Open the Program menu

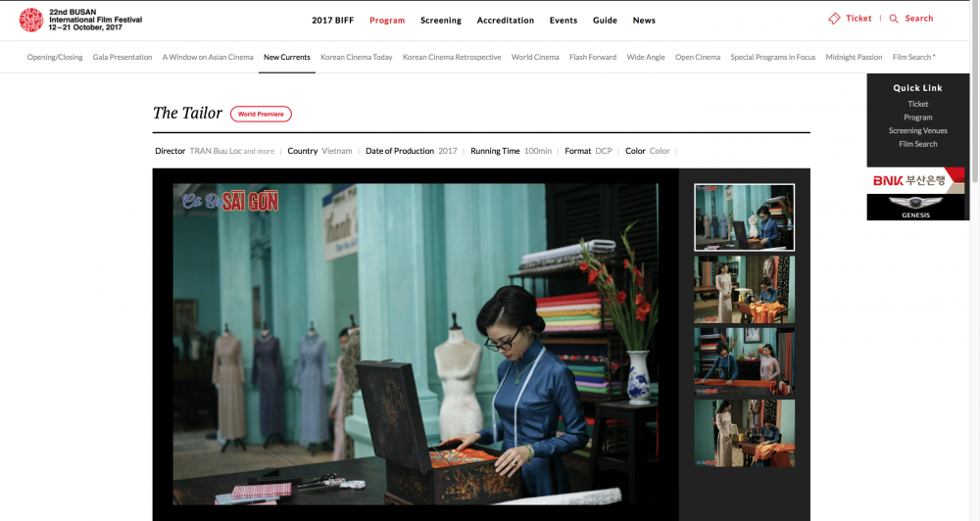387,21
